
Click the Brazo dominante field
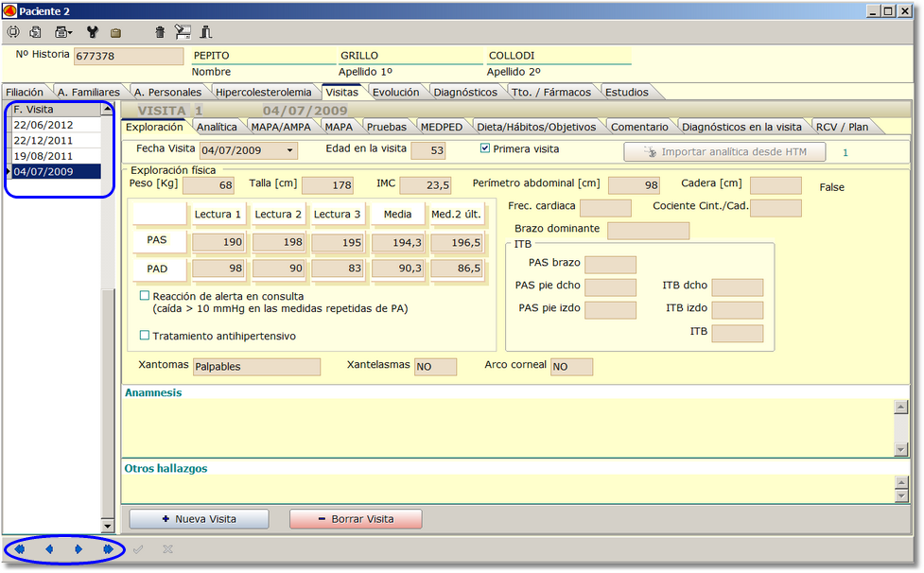[x=648, y=231]
